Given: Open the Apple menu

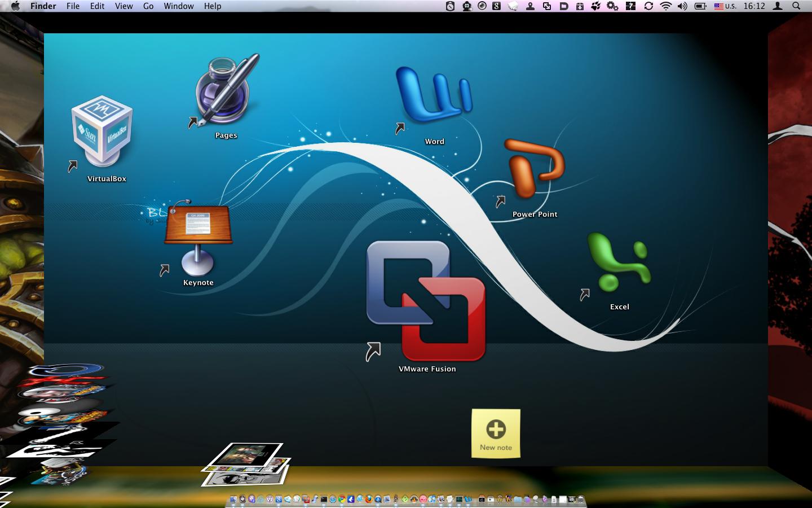Looking at the screenshot, I should pyautogui.click(x=15, y=6).
